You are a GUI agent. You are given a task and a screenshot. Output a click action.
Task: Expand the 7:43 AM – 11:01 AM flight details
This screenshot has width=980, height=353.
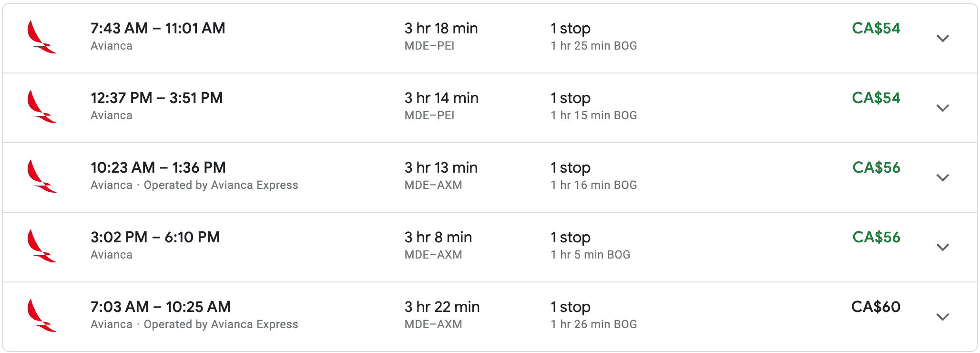click(x=942, y=38)
